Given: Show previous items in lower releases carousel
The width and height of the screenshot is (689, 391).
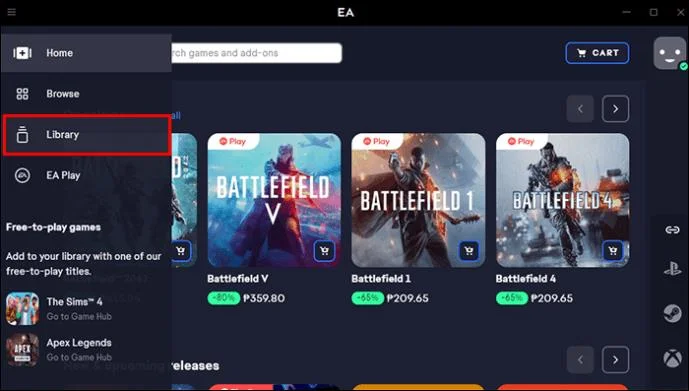Looking at the screenshot, I should pos(580,360).
